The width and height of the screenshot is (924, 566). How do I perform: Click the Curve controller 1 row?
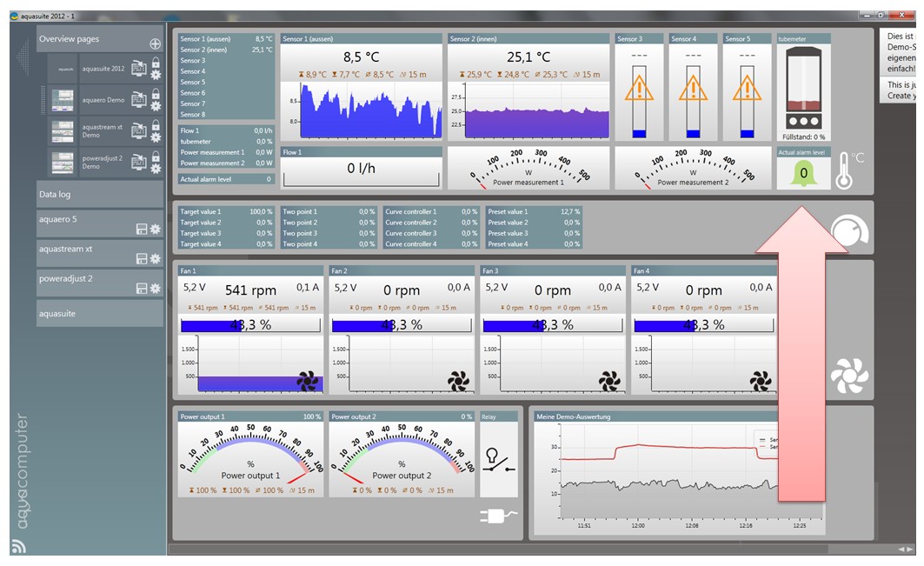[431, 211]
